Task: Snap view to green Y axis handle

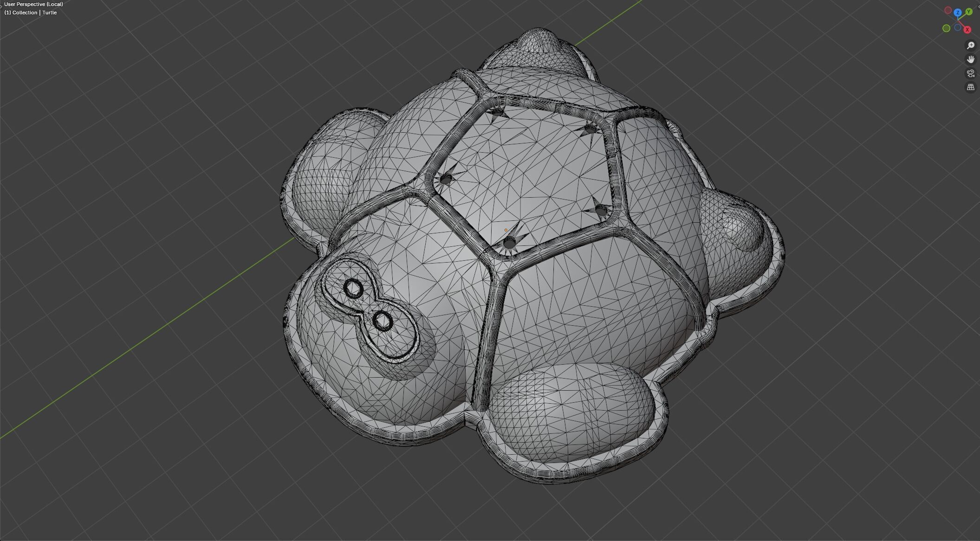Action: pos(969,12)
